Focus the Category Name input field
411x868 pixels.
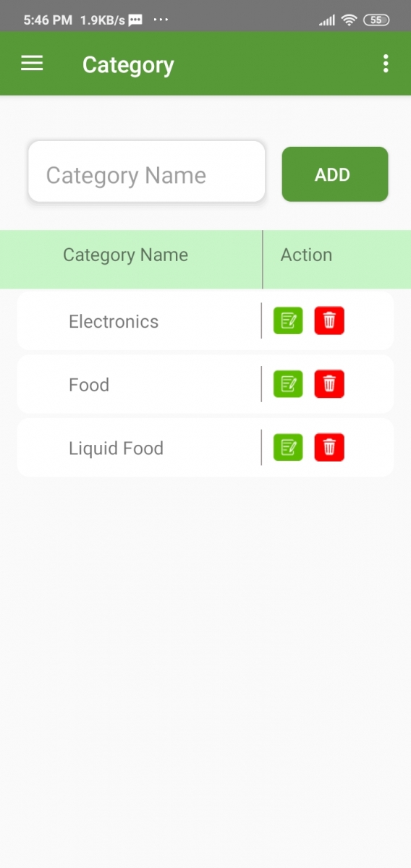pyautogui.click(x=146, y=171)
